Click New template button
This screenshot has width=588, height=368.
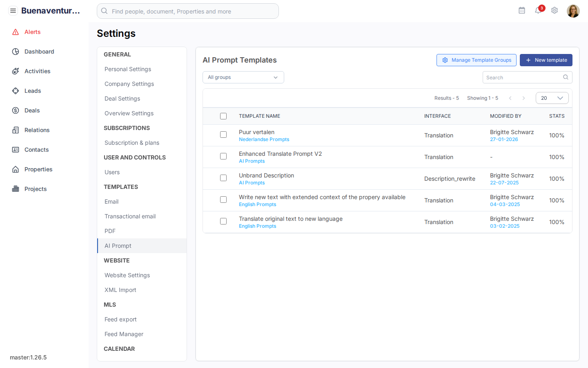(546, 60)
